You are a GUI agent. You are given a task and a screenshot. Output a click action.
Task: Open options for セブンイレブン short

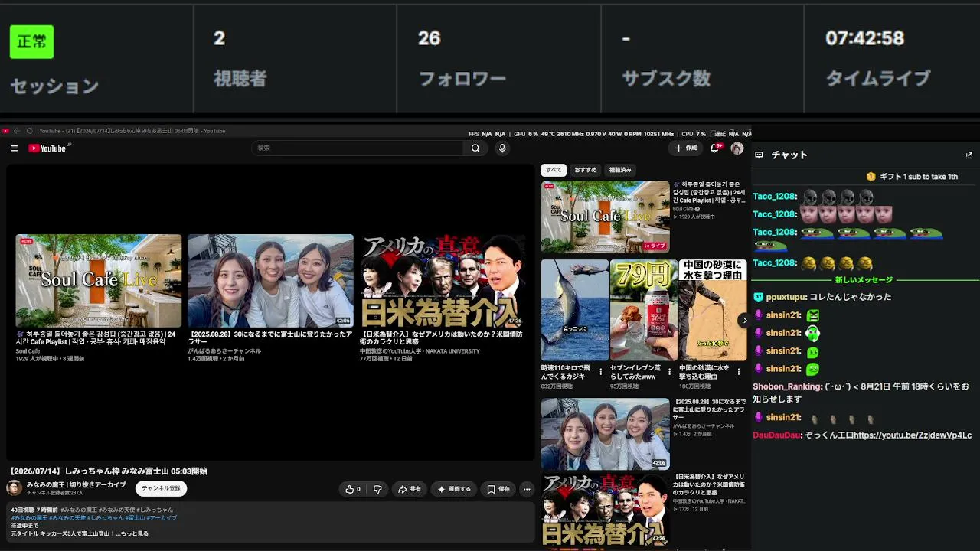pos(669,372)
